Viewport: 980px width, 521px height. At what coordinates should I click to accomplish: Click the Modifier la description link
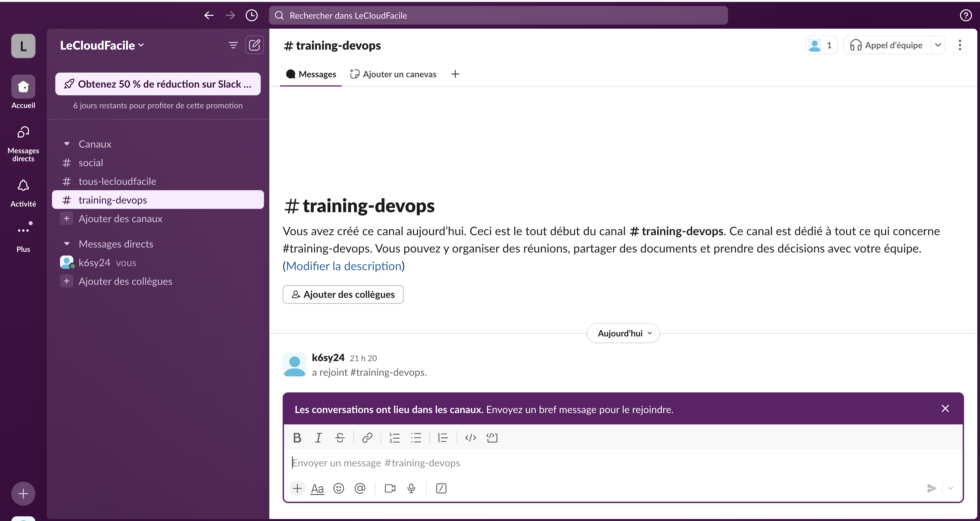coord(344,266)
